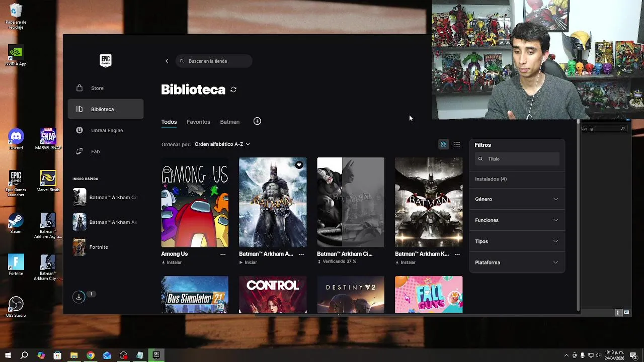This screenshot has height=362, width=644.
Task: Open the Bus Simulator 21 cover
Action: 195,294
